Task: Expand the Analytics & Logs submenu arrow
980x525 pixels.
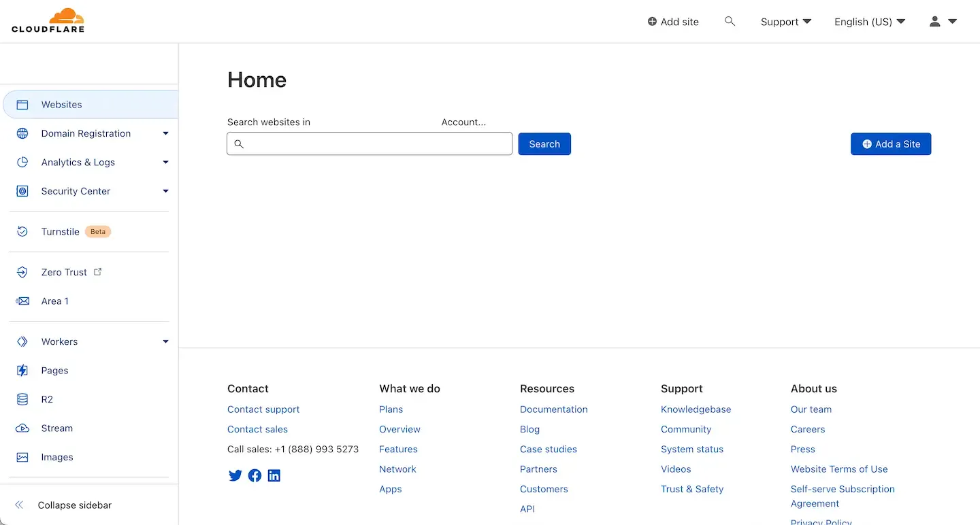Action: click(x=165, y=163)
